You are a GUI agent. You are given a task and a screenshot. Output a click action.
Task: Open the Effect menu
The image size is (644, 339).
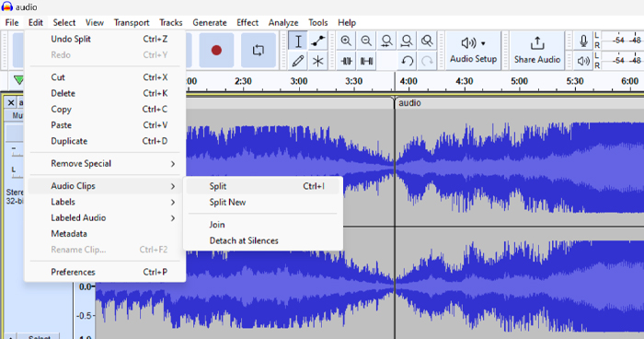pos(247,23)
